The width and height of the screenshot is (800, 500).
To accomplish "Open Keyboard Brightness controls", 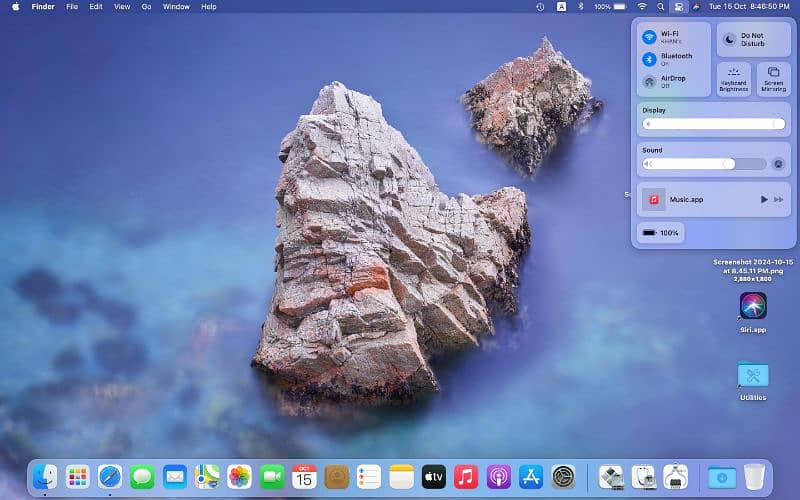I will 733,78.
